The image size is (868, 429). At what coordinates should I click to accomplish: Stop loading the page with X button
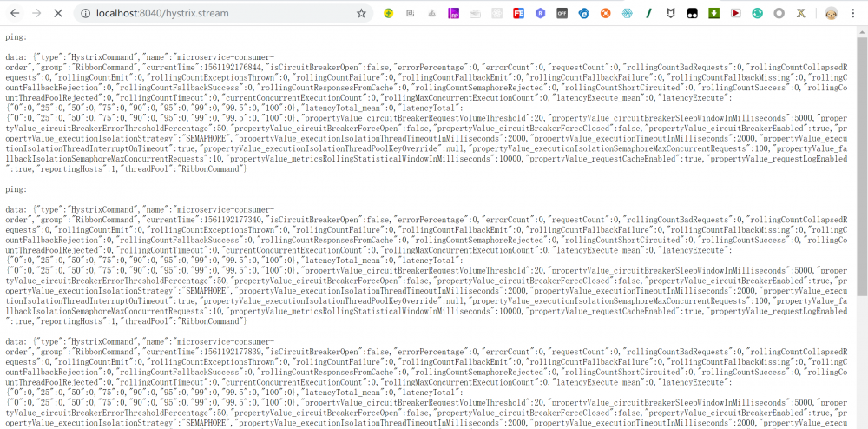pyautogui.click(x=58, y=13)
